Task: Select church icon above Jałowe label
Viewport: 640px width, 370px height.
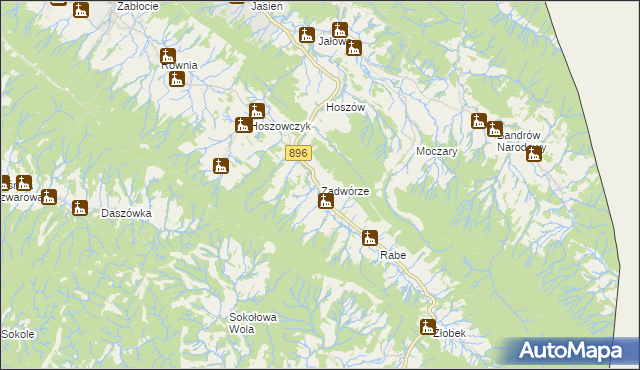Action: tap(340, 30)
